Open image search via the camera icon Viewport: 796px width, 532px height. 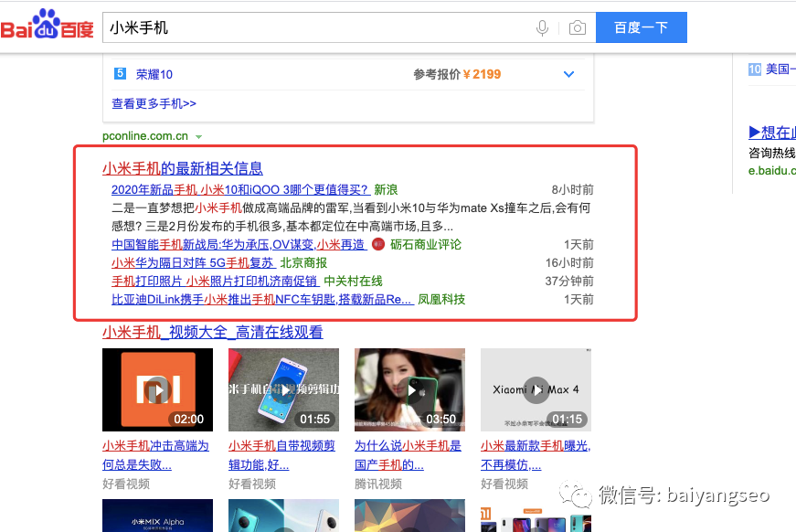[x=578, y=28]
